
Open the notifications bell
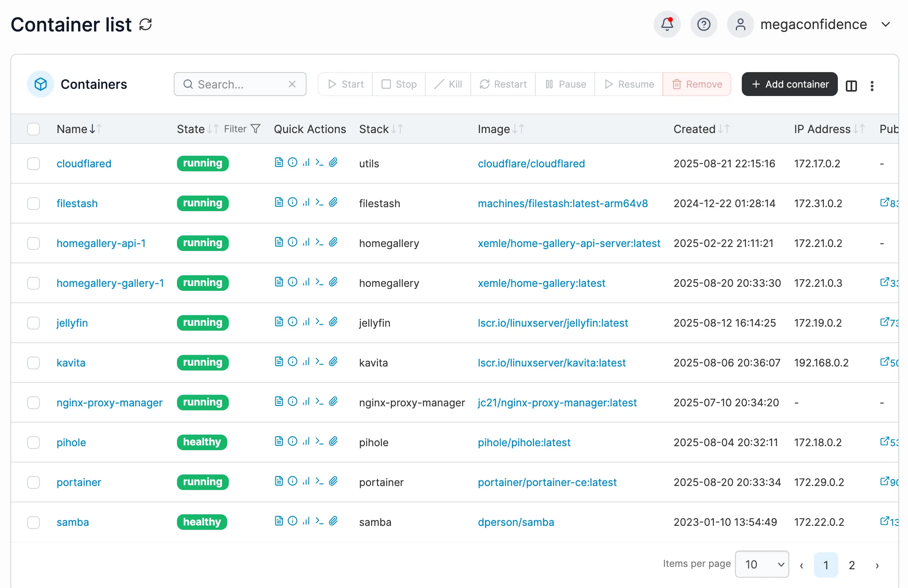click(667, 24)
